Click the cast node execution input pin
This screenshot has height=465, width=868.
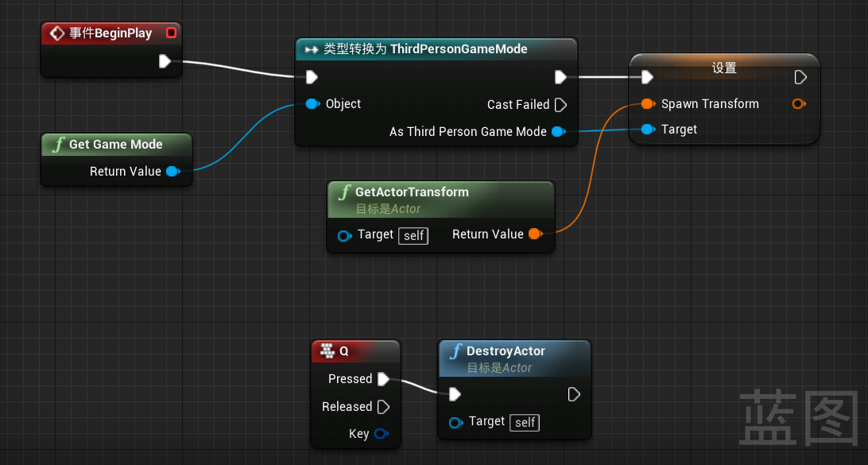pos(312,77)
